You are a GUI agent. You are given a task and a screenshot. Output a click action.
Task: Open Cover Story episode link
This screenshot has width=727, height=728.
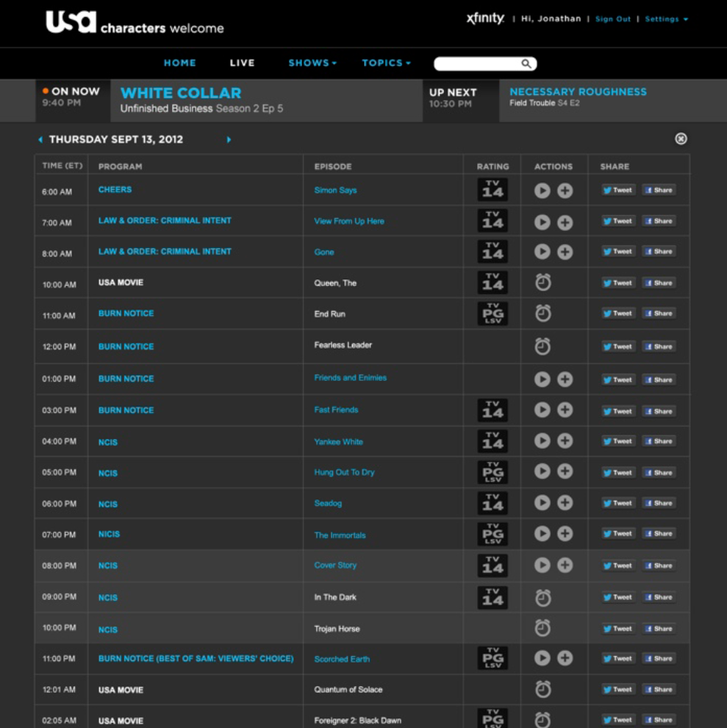coord(335,565)
